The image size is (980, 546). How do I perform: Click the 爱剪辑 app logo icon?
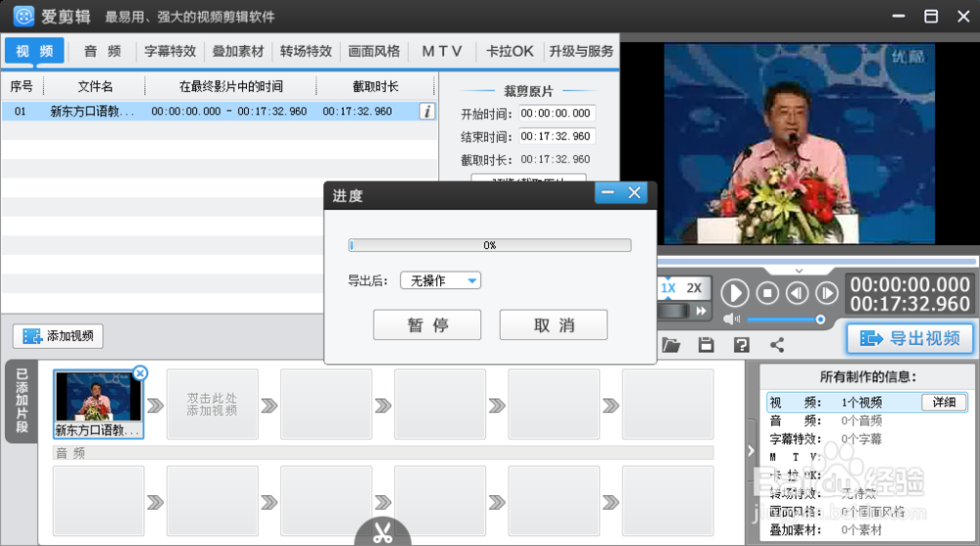[x=24, y=17]
